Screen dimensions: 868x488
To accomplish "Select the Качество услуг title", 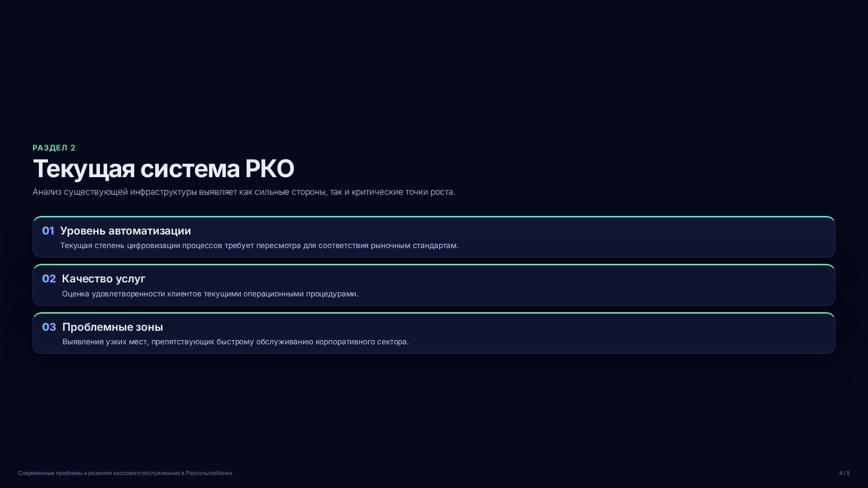I will coord(104,279).
